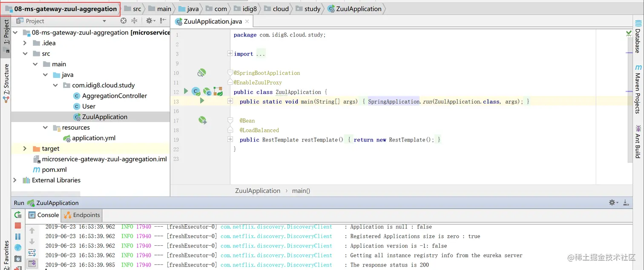644x270 pixels.
Task: Expand folded main method on line 13
Action: click(230, 101)
